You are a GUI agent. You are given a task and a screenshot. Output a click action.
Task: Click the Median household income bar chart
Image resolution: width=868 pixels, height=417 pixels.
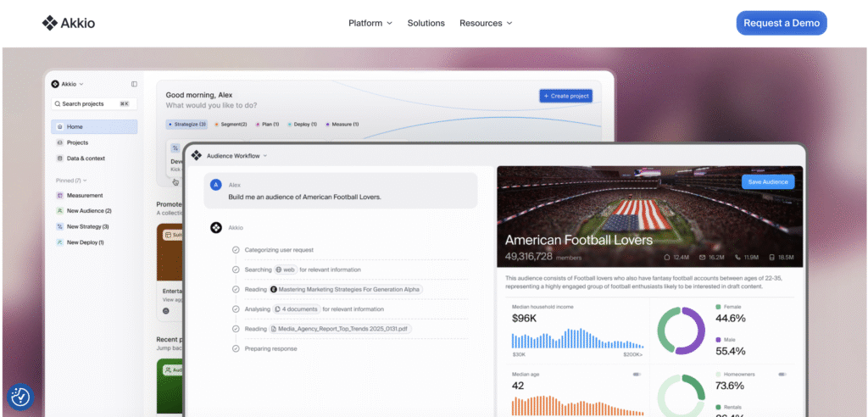(x=577, y=339)
